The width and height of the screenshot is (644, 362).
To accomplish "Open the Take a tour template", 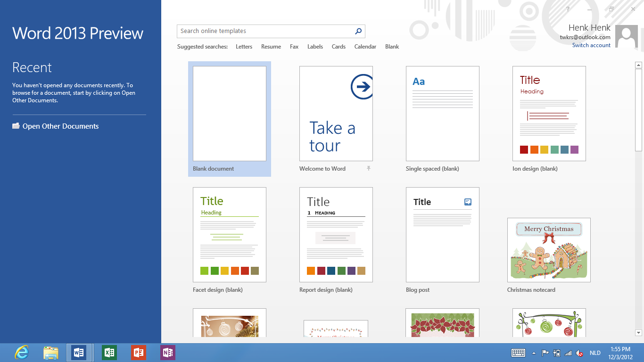I will pyautogui.click(x=336, y=114).
